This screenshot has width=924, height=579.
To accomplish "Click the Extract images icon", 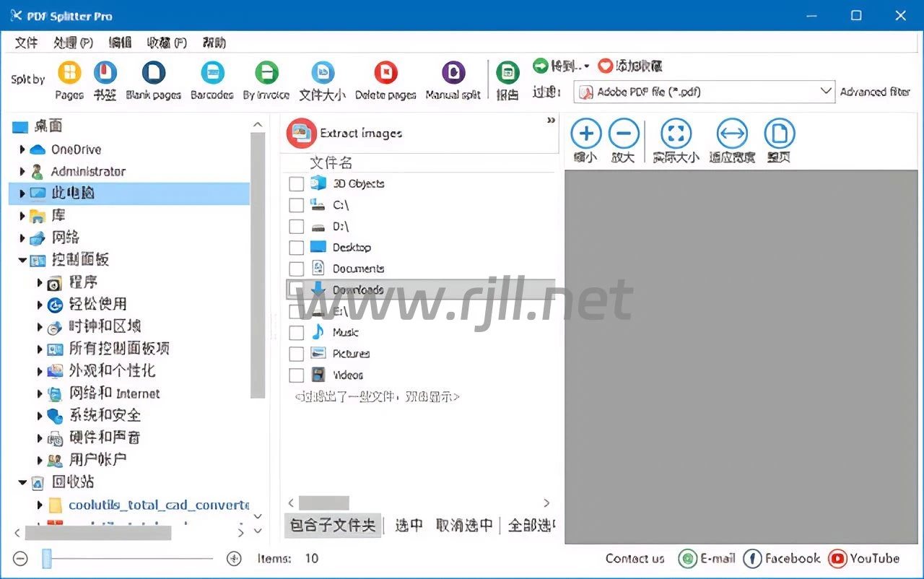I will [x=302, y=133].
